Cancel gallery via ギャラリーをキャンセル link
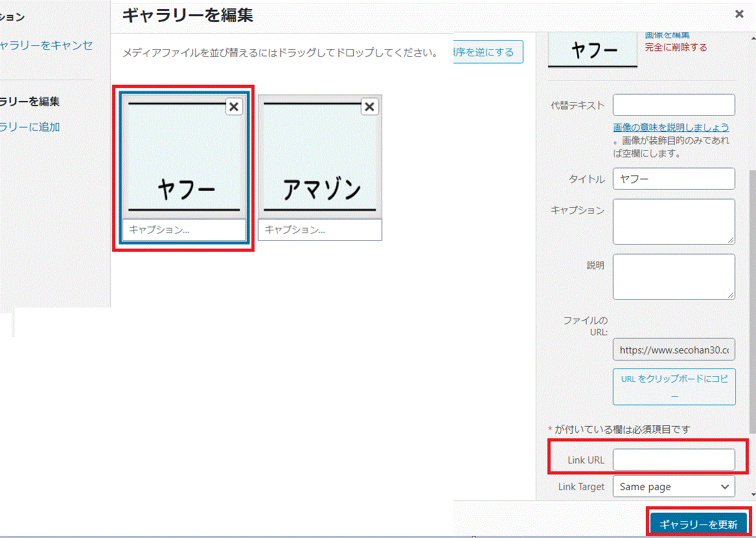The width and height of the screenshot is (756, 538). point(46,46)
